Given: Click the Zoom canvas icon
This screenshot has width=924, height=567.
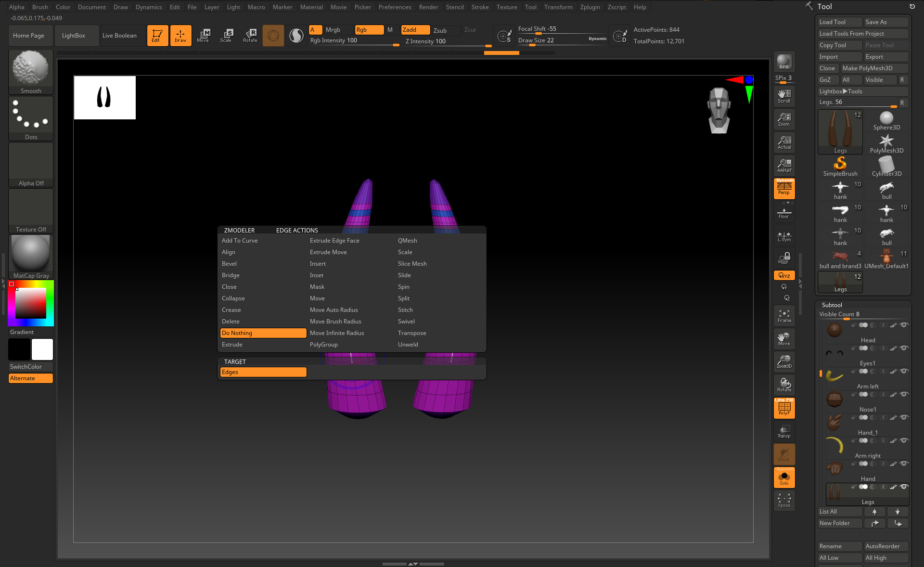Looking at the screenshot, I should coord(784,119).
